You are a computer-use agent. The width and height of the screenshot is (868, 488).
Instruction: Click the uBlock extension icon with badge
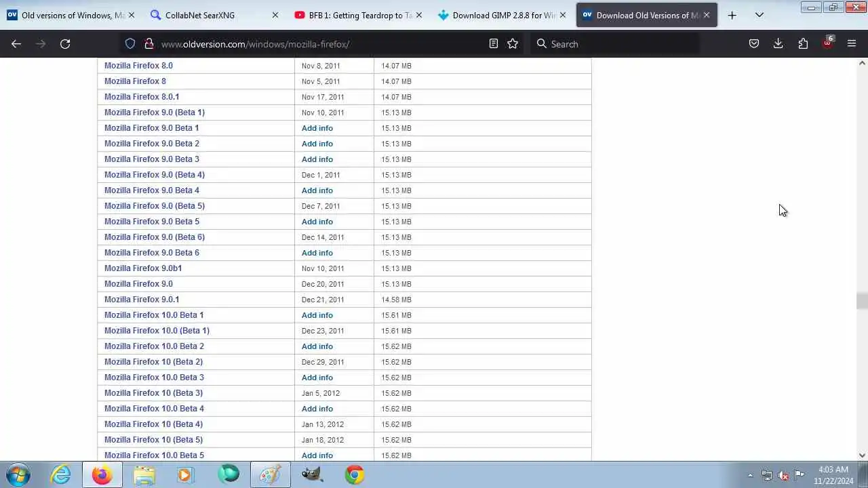(828, 43)
